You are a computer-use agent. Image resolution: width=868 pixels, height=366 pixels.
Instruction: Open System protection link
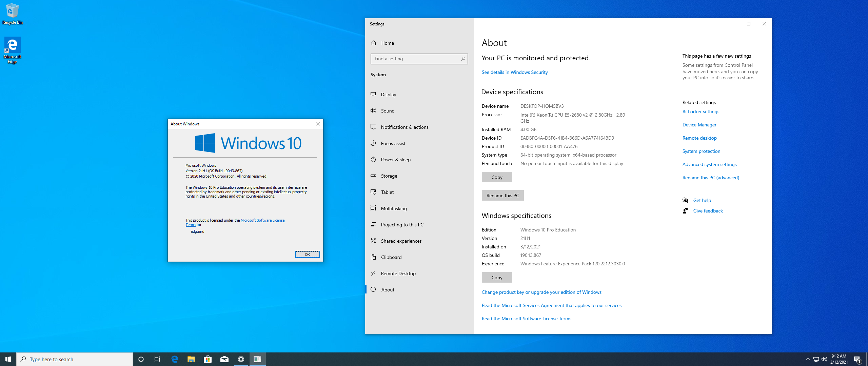[x=701, y=151]
